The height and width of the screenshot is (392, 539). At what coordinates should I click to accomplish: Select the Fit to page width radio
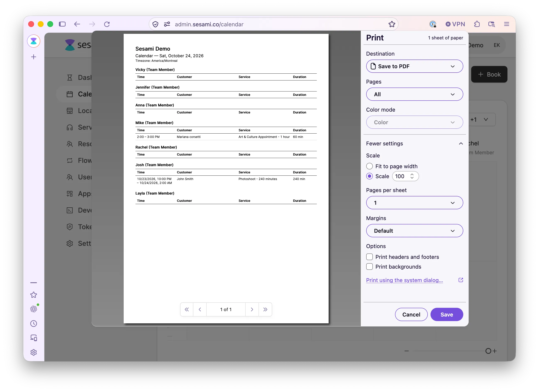click(369, 166)
